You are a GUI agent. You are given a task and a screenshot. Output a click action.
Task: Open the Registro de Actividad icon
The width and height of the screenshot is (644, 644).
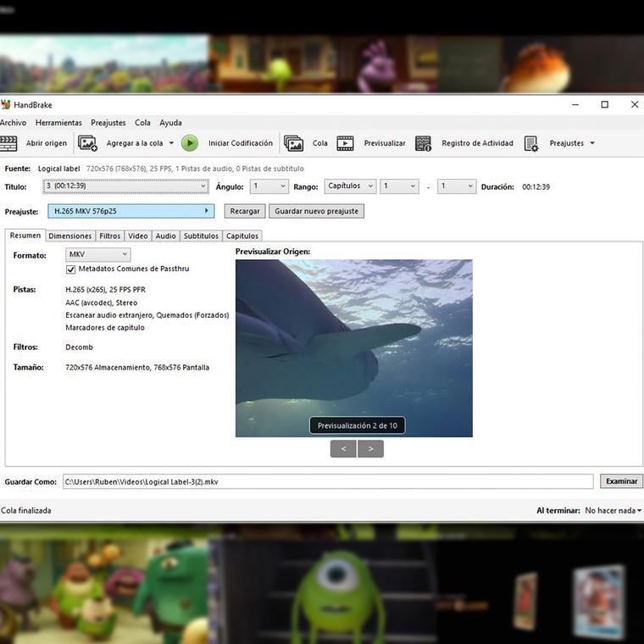pyautogui.click(x=424, y=143)
